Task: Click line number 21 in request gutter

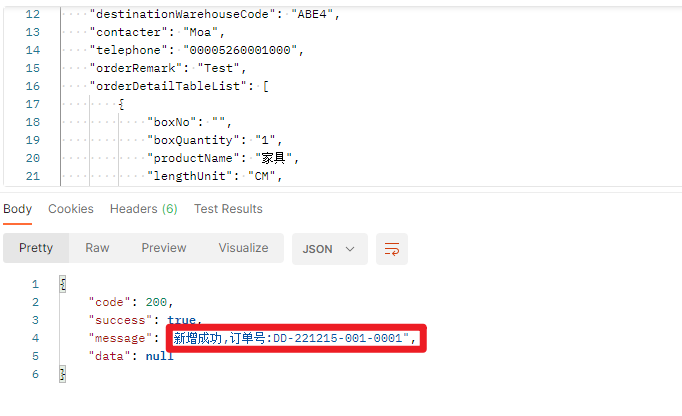Action: tap(33, 176)
